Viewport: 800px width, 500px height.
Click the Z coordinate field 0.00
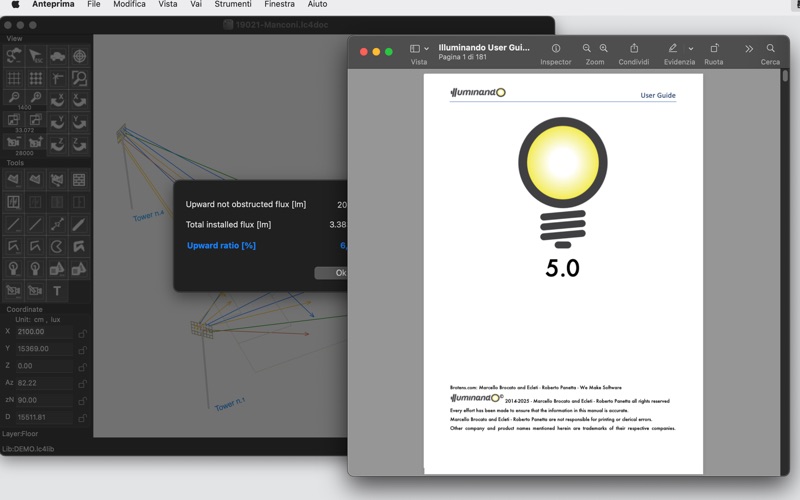(44, 366)
